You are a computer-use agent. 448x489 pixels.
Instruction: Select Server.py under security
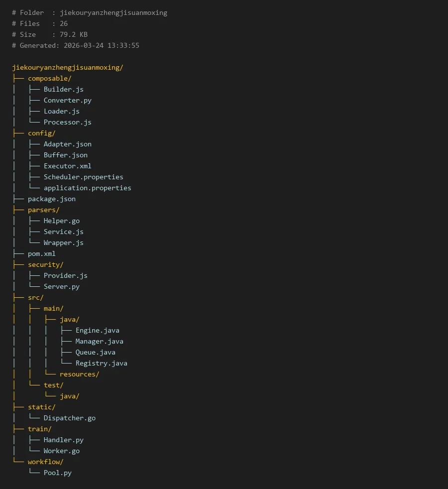coord(61,286)
